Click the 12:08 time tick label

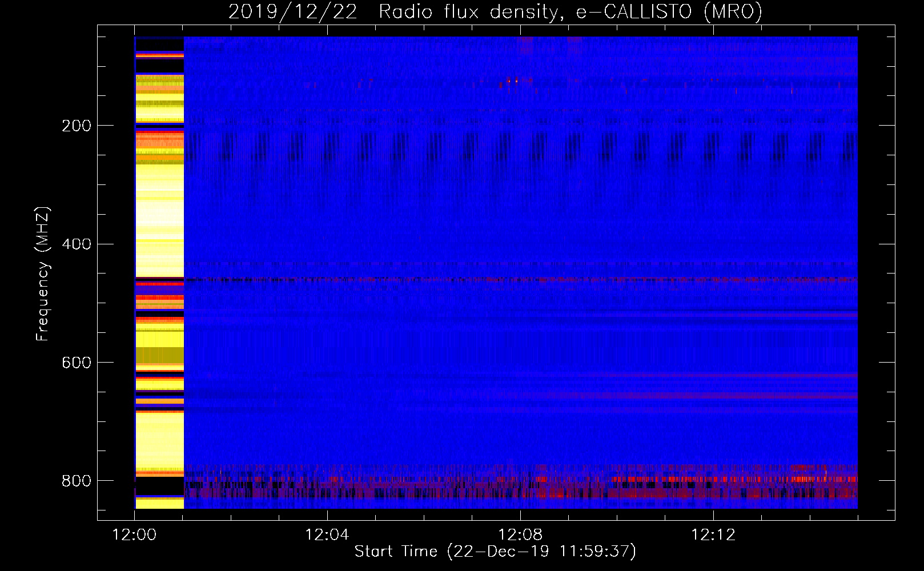point(520,535)
